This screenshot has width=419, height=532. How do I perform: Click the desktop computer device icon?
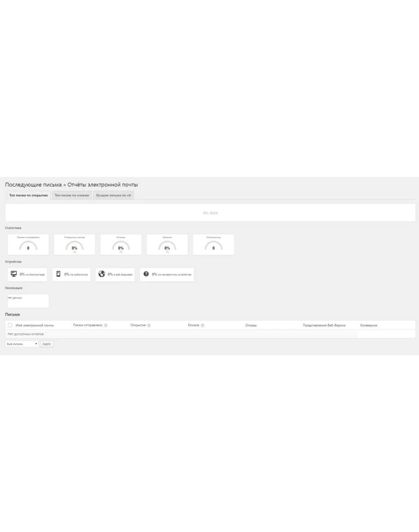click(14, 274)
